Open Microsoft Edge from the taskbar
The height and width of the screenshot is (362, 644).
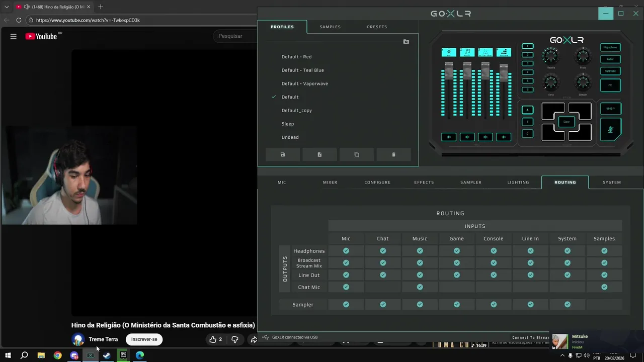140,355
